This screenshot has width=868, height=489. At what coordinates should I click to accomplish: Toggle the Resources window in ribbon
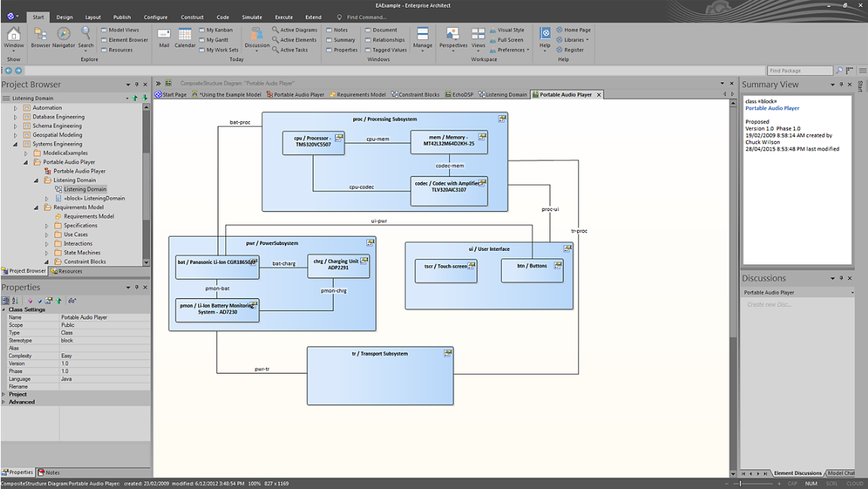(117, 50)
